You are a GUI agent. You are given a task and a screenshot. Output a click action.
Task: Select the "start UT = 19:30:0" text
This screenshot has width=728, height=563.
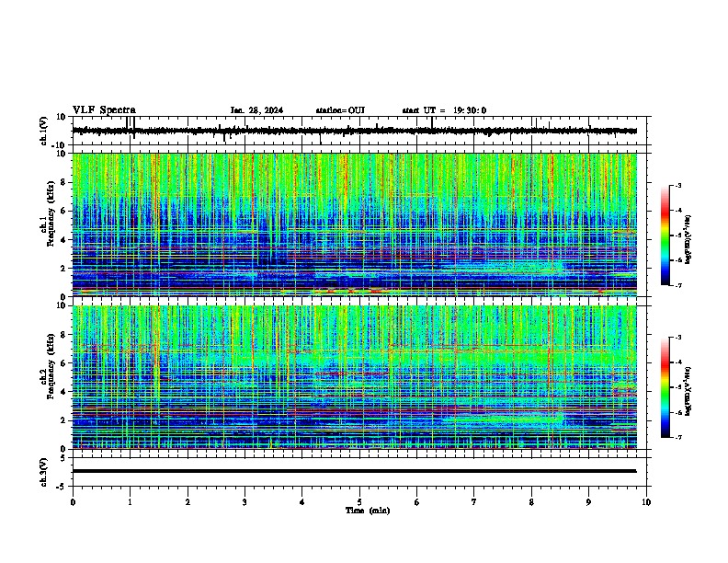pyautogui.click(x=444, y=110)
